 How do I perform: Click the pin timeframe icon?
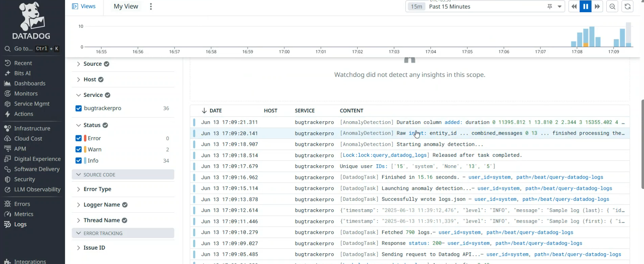point(550,7)
